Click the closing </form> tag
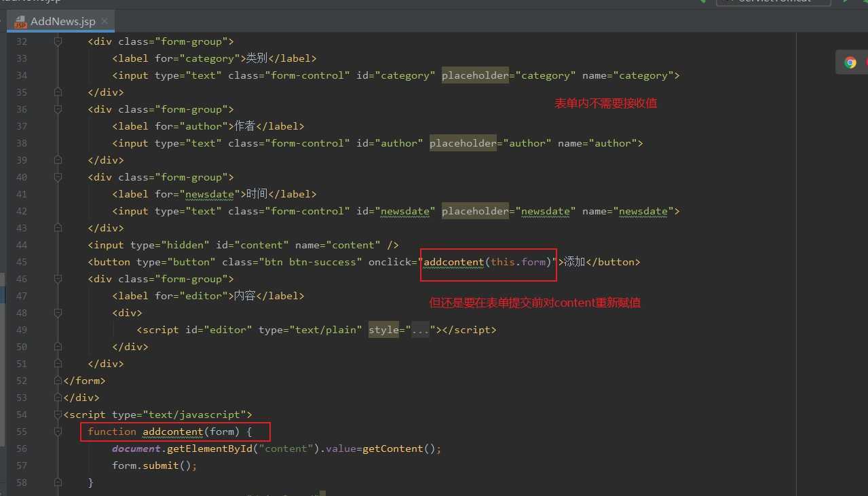This screenshot has width=868, height=496. tap(84, 381)
